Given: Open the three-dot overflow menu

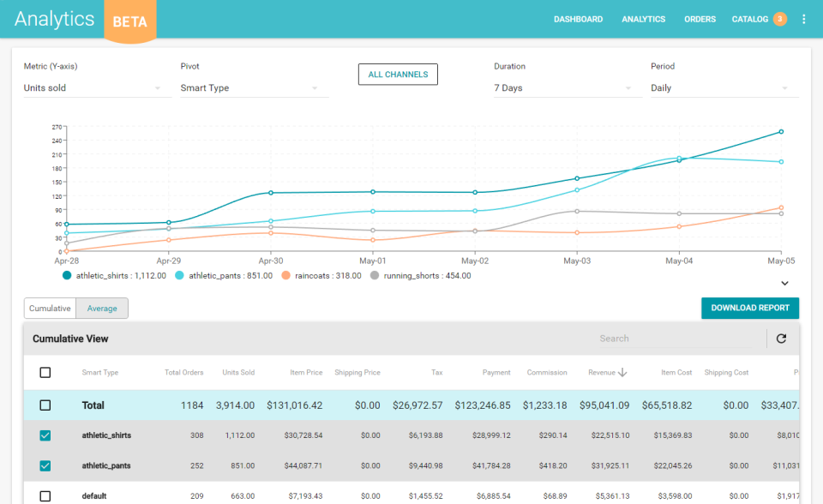Looking at the screenshot, I should 803,19.
